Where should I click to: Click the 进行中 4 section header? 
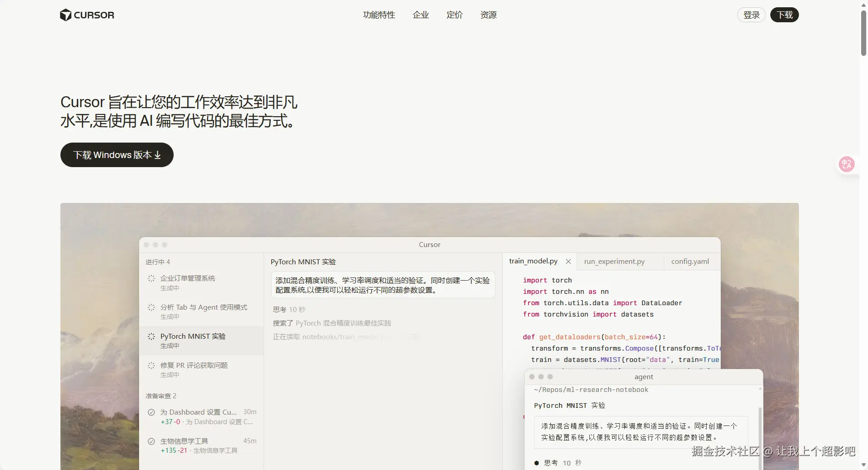[x=158, y=262]
